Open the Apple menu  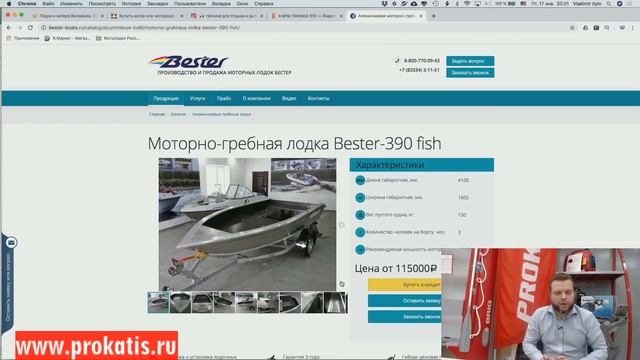click(x=9, y=3)
